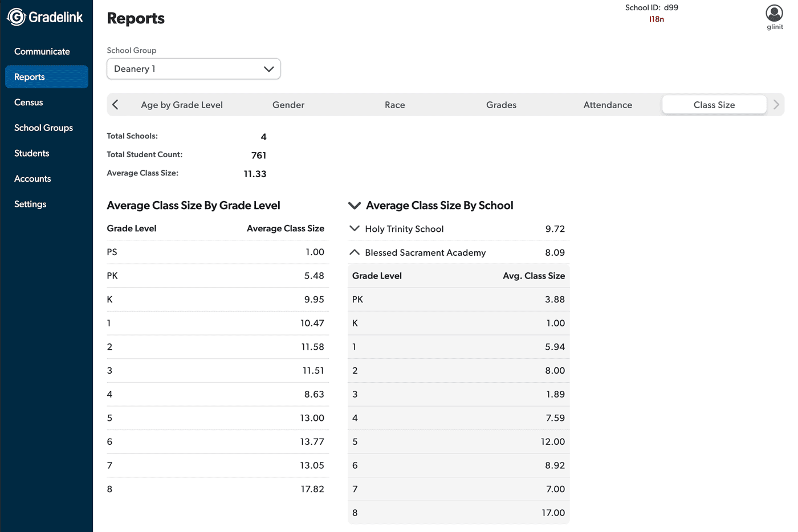Collapse the Average Class Size By School section
The height and width of the screenshot is (532, 798).
point(355,206)
